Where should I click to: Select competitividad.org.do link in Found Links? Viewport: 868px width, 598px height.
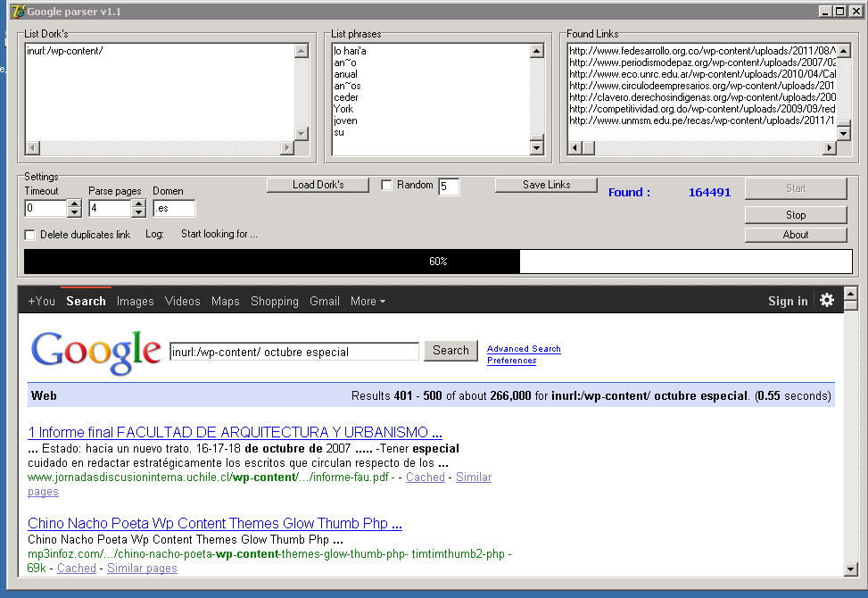[702, 109]
